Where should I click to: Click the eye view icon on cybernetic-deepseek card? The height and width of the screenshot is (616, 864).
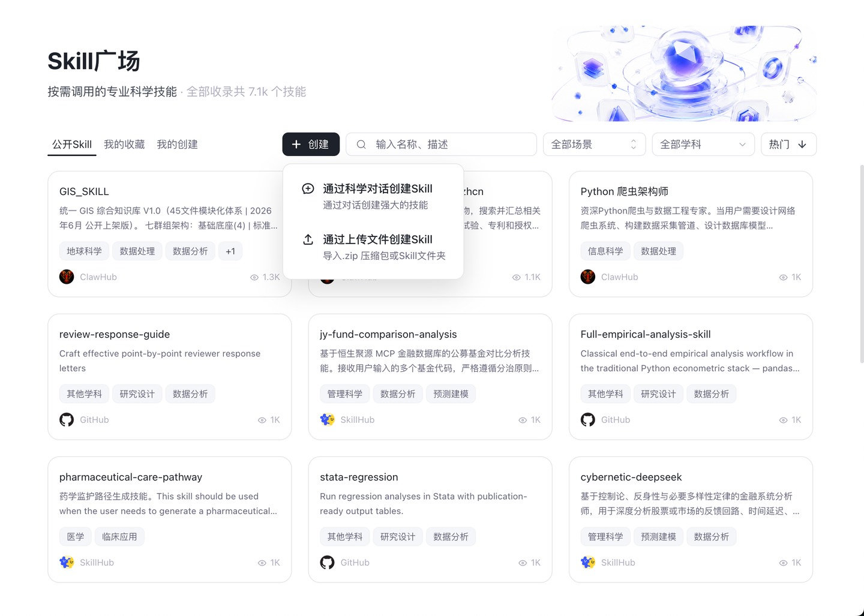(783, 563)
